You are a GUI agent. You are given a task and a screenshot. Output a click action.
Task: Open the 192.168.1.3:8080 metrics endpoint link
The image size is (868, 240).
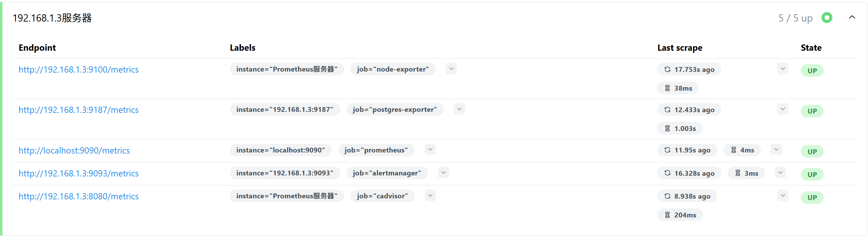(79, 197)
